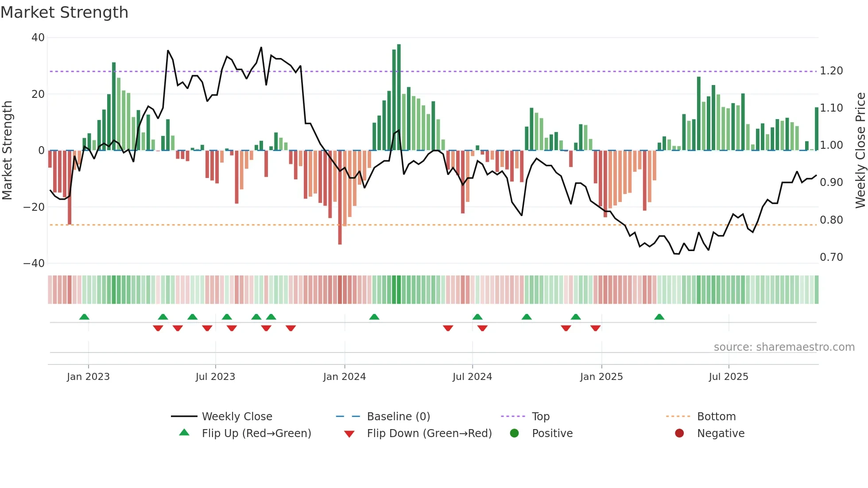Image resolution: width=868 pixels, height=488 pixels.
Task: Toggle the Bottom dotted-line legend entry
Action: (716, 416)
